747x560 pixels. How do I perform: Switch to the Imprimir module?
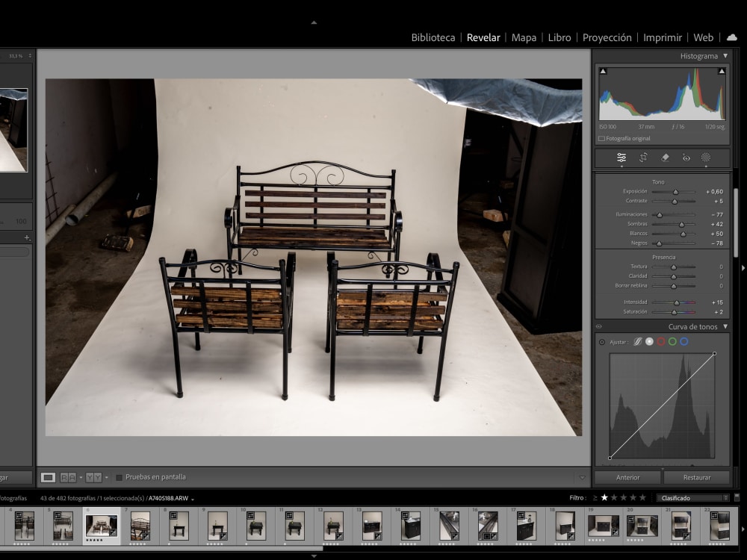tap(662, 37)
